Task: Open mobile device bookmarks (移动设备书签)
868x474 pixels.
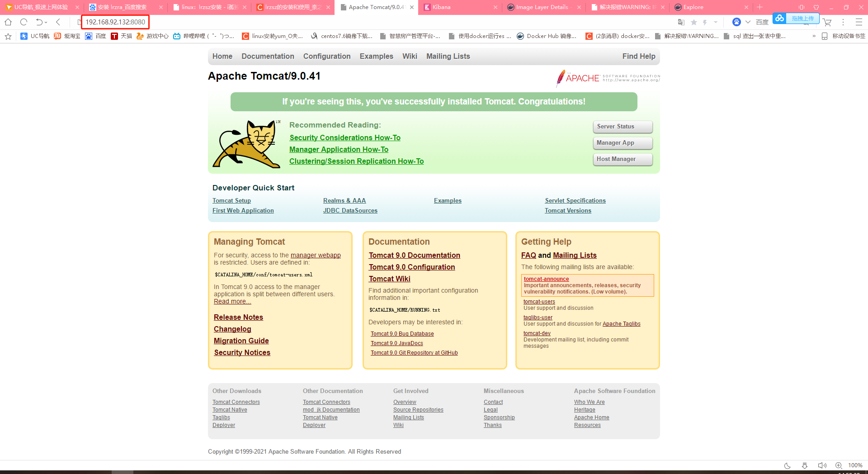Action: click(x=843, y=36)
